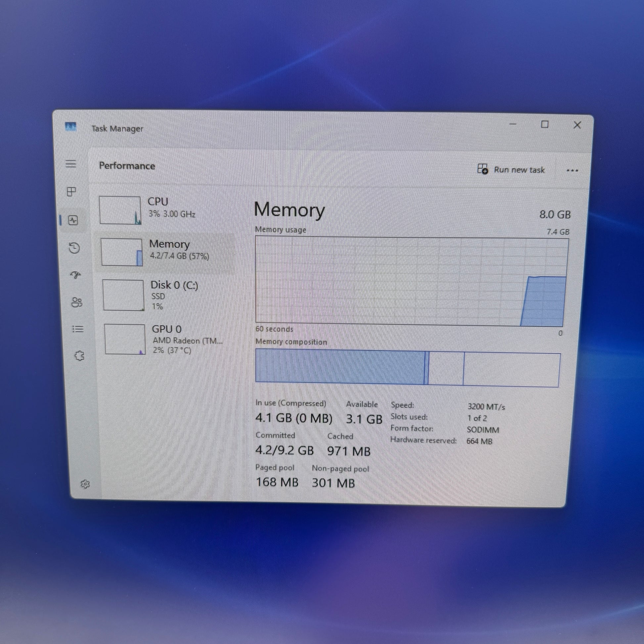This screenshot has width=644, height=644.
Task: Click the Memory usage graph
Action: (x=411, y=282)
